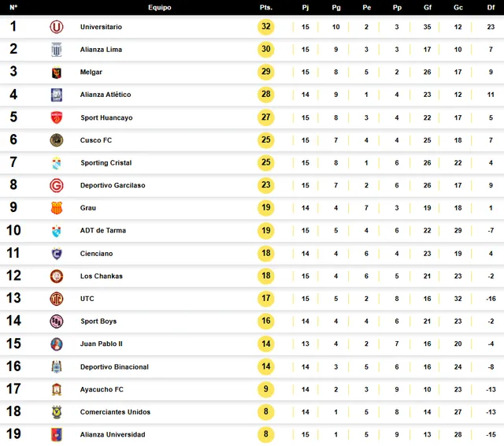The image size is (504, 446).
Task: Click the Deportivo Garcilaso G logo
Action: pyautogui.click(x=57, y=185)
